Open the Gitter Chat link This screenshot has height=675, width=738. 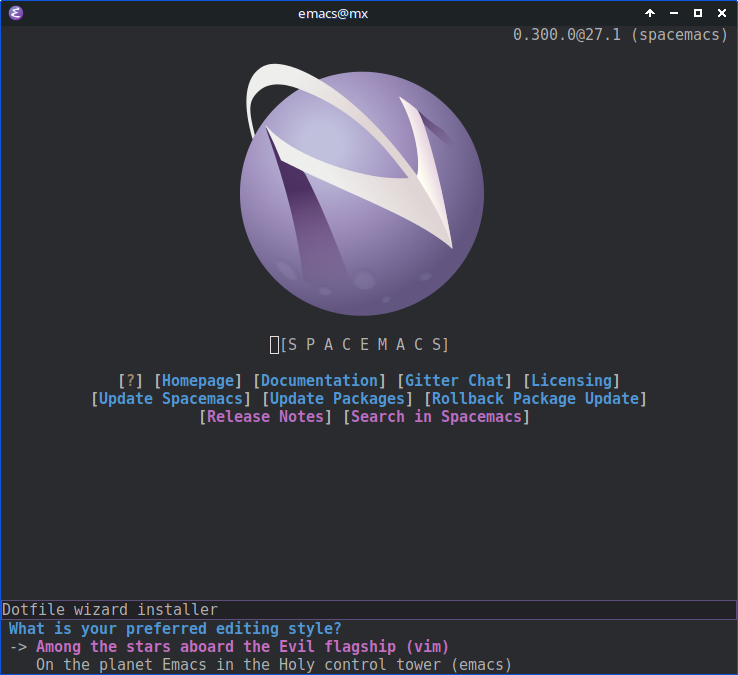[x=454, y=380]
